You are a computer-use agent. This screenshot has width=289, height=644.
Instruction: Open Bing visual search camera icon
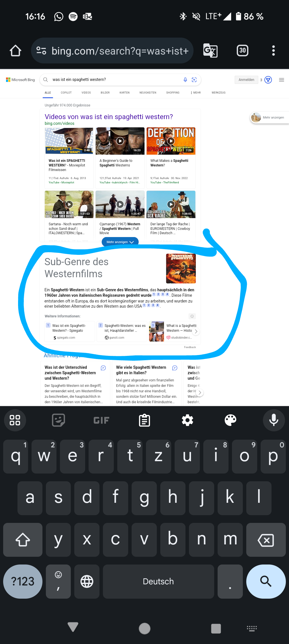click(194, 80)
